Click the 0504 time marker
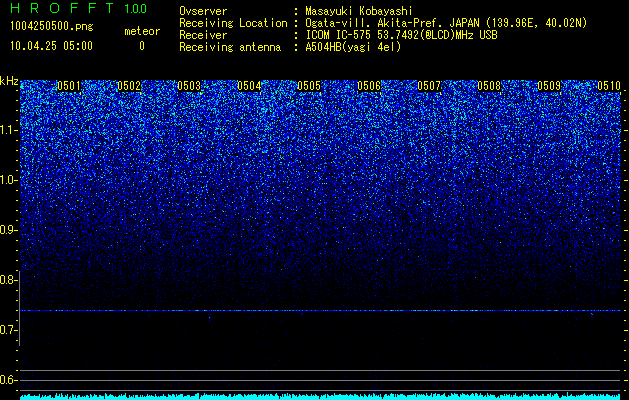629x400 pixels. click(249, 86)
